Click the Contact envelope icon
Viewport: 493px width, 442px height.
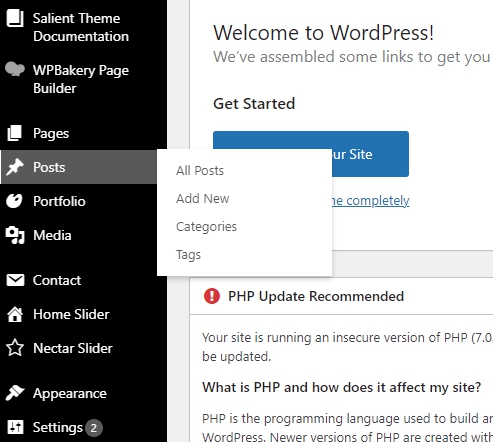(15, 280)
